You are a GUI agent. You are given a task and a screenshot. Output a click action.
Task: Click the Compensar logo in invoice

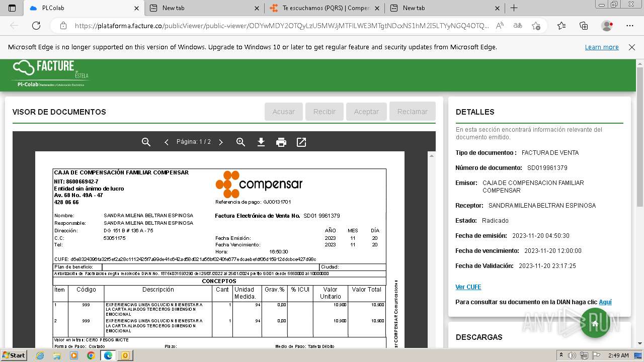point(259,185)
